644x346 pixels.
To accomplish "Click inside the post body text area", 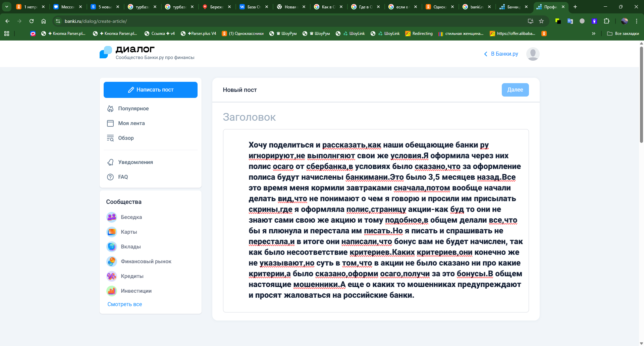I will point(376,221).
